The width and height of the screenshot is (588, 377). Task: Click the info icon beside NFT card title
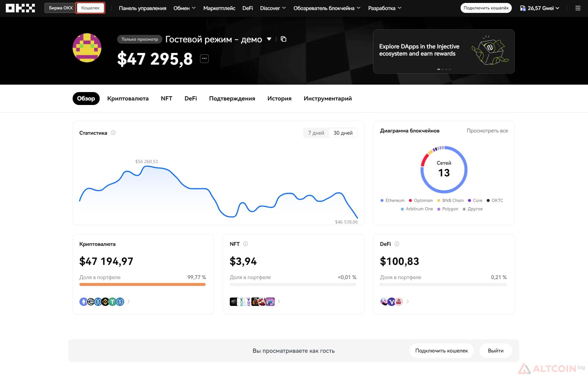pos(246,244)
